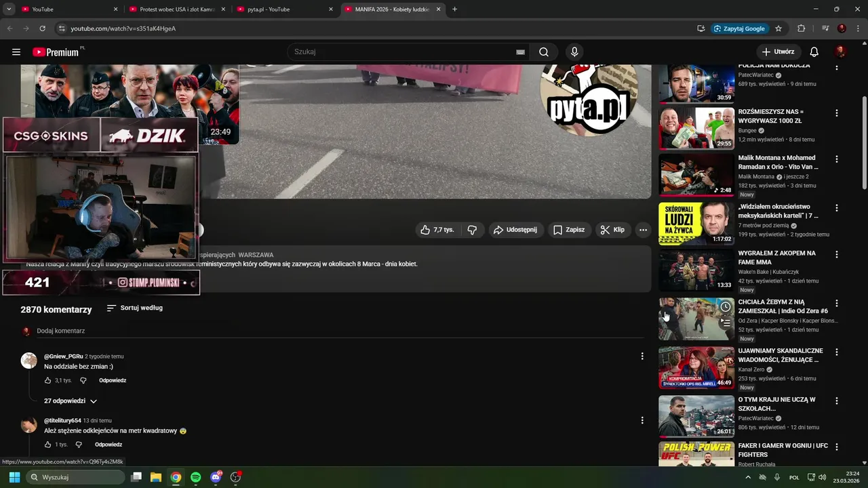Image resolution: width=868 pixels, height=488 pixels.
Task: Open Windows Start menu
Action: 14,477
